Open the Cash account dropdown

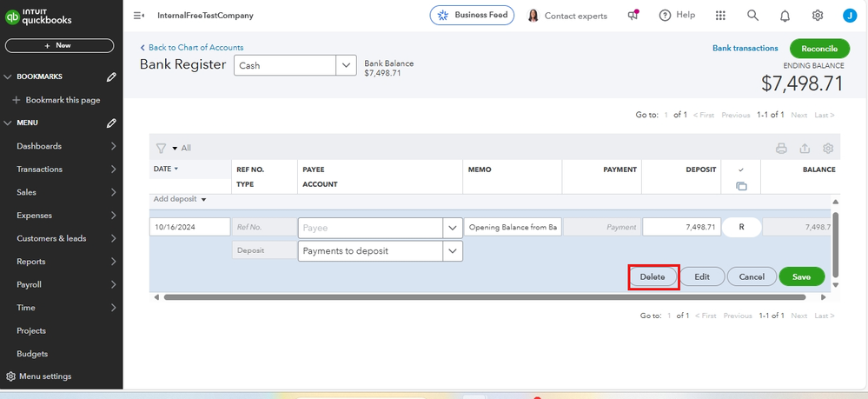pos(346,65)
